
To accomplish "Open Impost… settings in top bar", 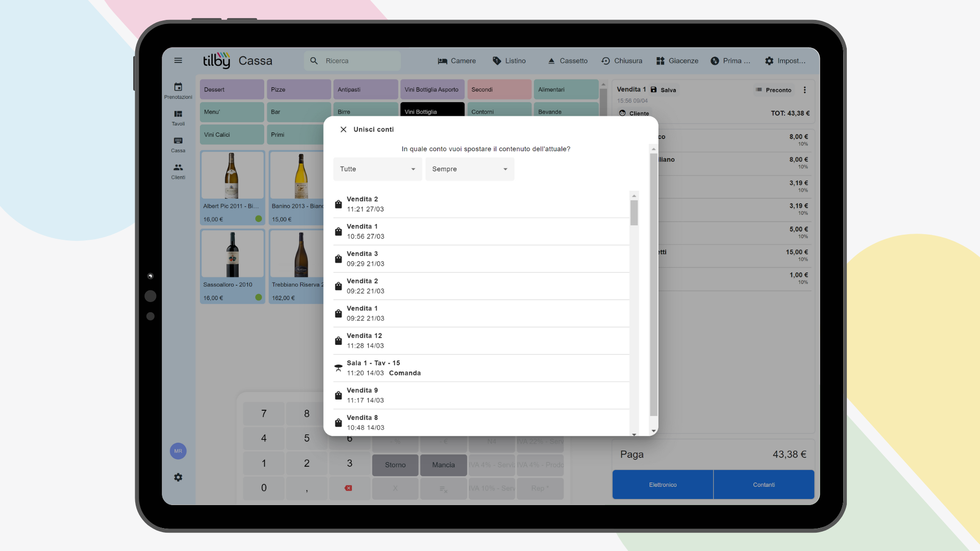I will [x=785, y=61].
